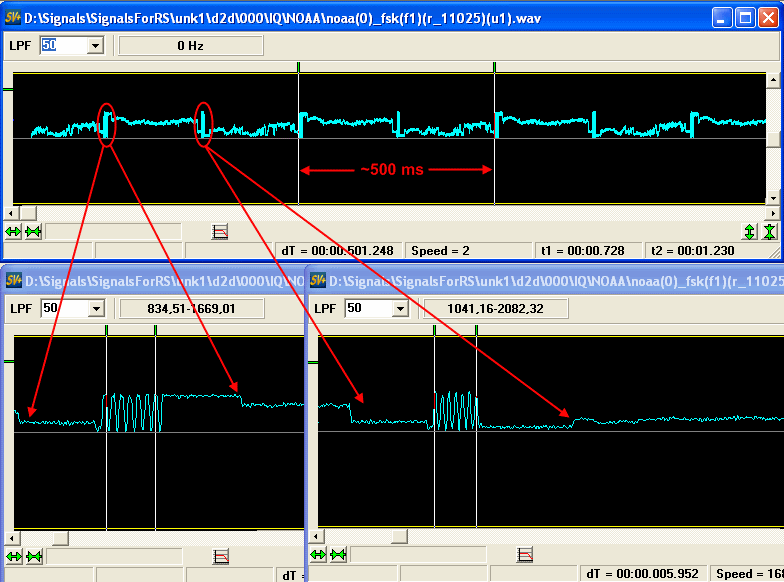
Task: Click the red spectrum icon in top window
Action: point(221,231)
